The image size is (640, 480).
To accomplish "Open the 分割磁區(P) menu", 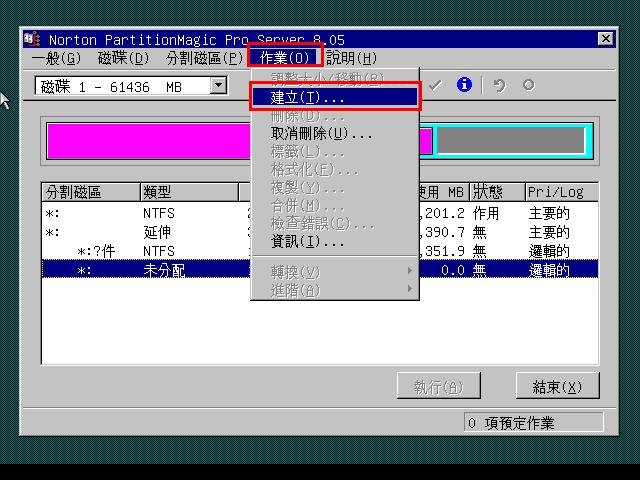I will click(x=204, y=58).
